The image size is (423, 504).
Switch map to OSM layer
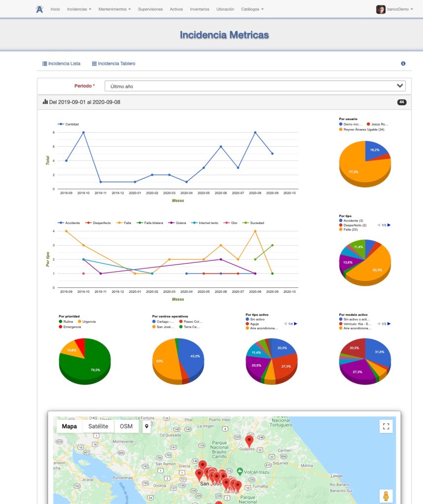click(126, 426)
